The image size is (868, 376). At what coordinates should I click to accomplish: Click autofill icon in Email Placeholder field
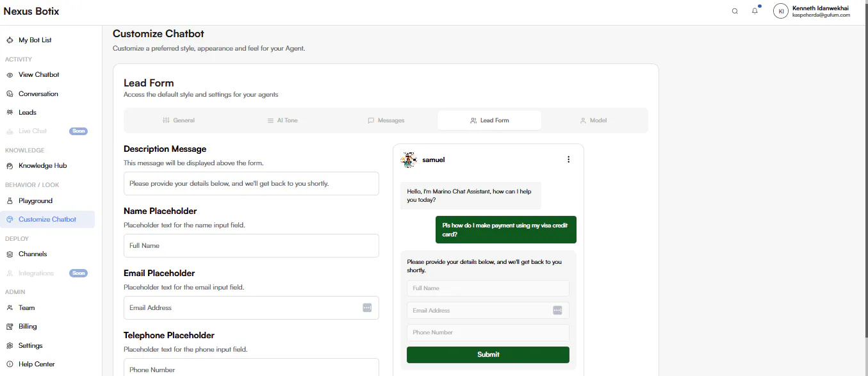tap(367, 307)
